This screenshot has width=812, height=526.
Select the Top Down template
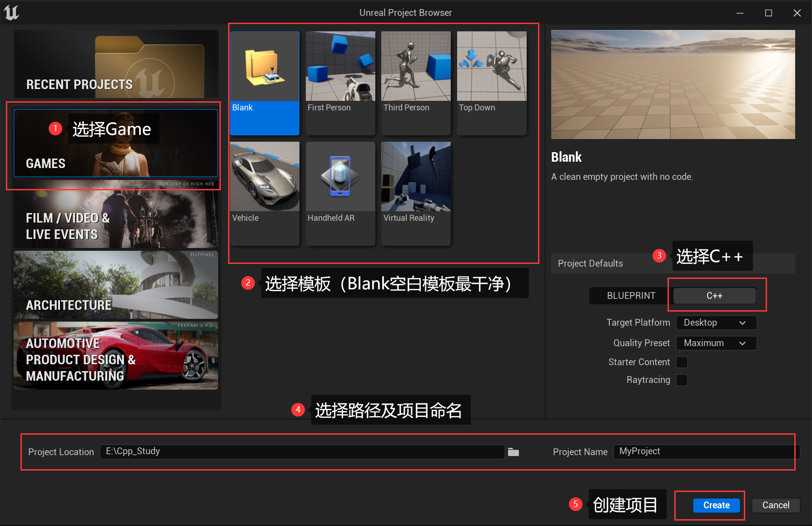492,83
